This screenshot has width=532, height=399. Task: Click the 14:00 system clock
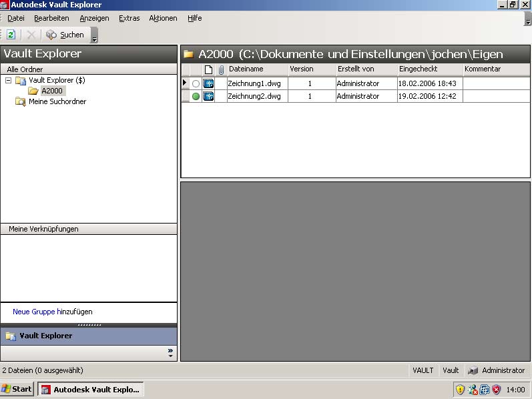(516, 390)
